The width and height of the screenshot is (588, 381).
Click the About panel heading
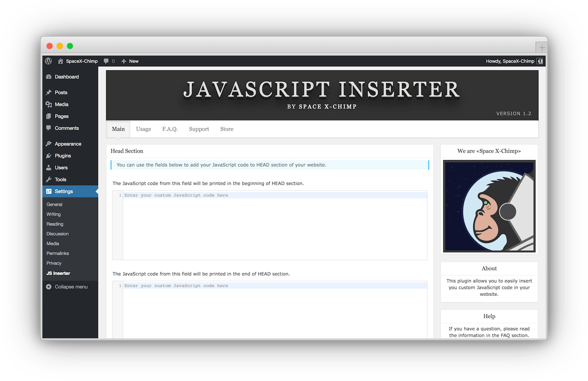pos(489,268)
